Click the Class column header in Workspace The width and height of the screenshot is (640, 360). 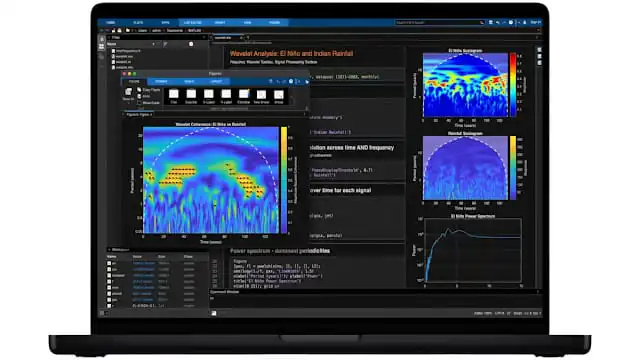188,257
